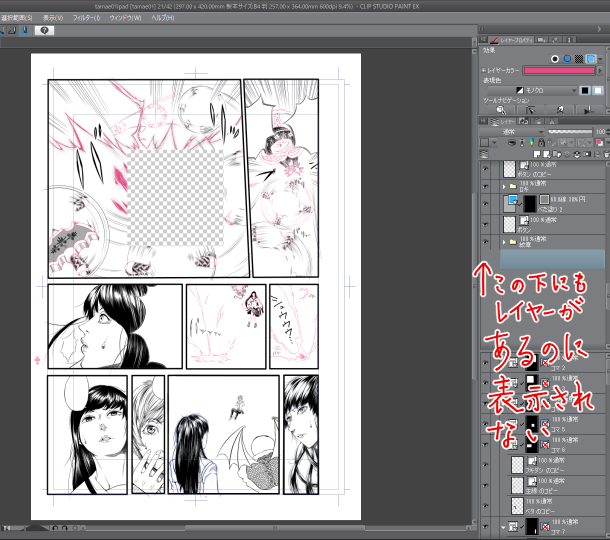Expand the 絞章 layer folder
610x540 pixels.
pos(504,242)
